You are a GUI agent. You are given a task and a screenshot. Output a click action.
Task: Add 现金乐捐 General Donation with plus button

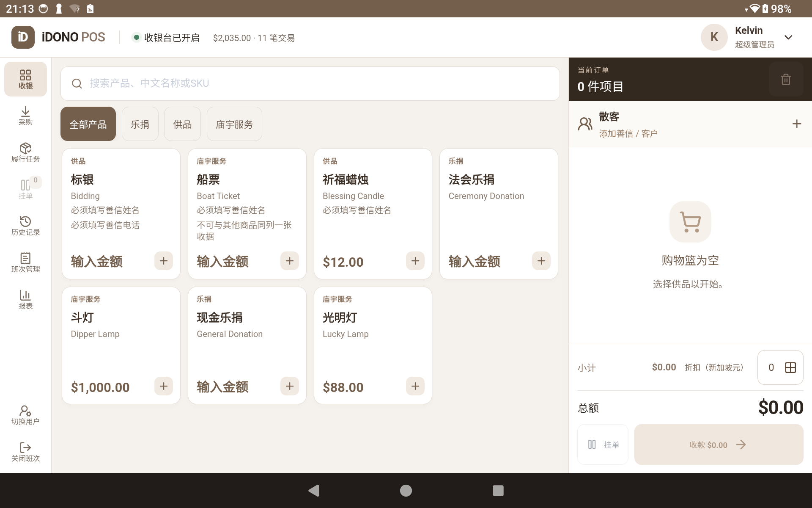point(290,386)
